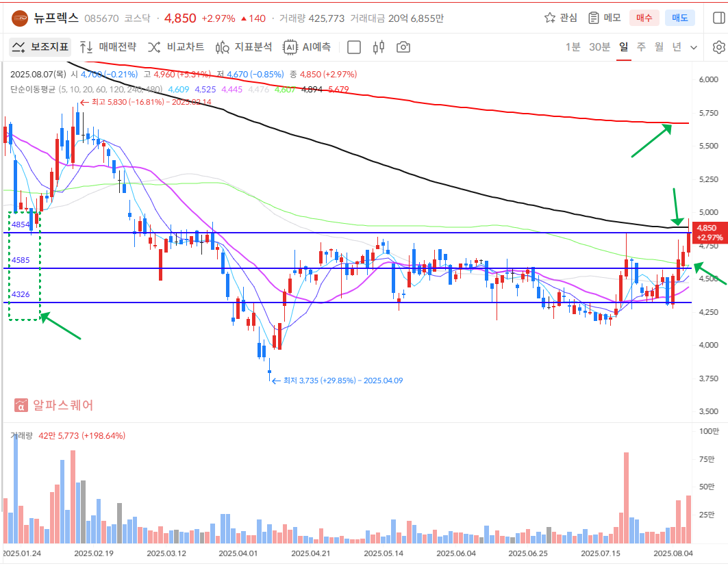Click the 480-day MA value 5,679

pyautogui.click(x=338, y=89)
